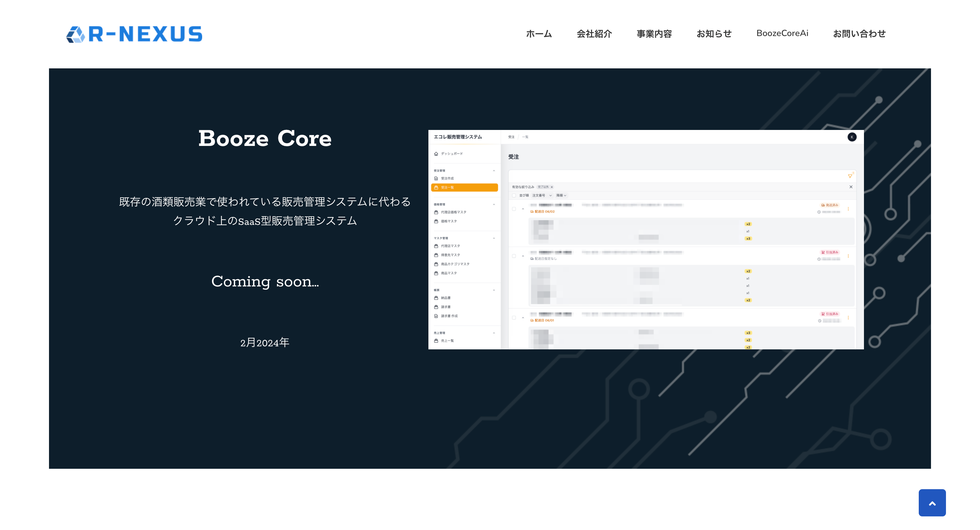Click the 'Coming soon...' text
The height and width of the screenshot is (530, 980).
(x=265, y=281)
